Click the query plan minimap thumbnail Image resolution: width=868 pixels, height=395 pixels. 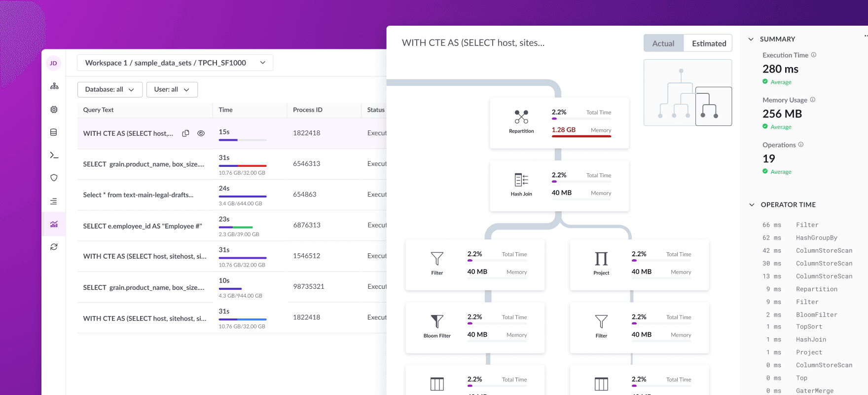click(687, 92)
